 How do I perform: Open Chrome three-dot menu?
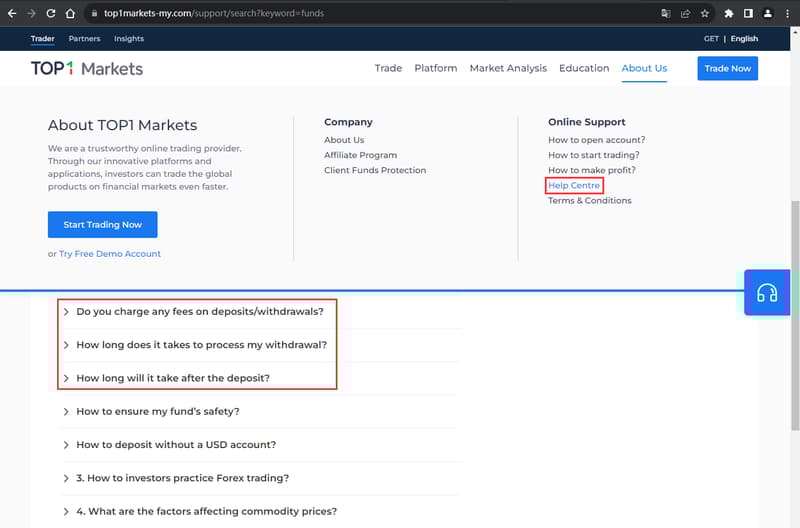pos(787,13)
